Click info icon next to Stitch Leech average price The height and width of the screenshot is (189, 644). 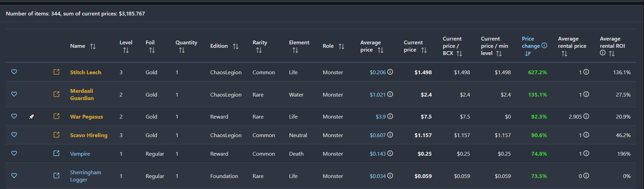[390, 72]
